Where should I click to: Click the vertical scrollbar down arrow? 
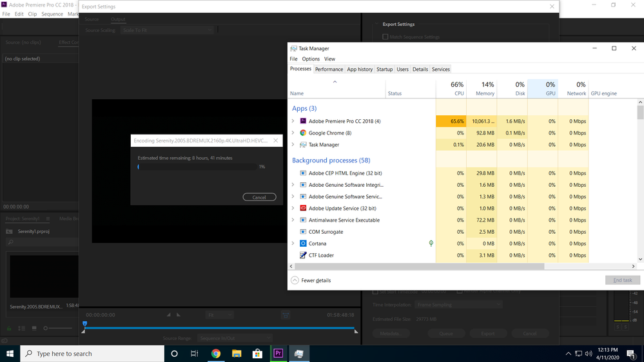[640, 259]
